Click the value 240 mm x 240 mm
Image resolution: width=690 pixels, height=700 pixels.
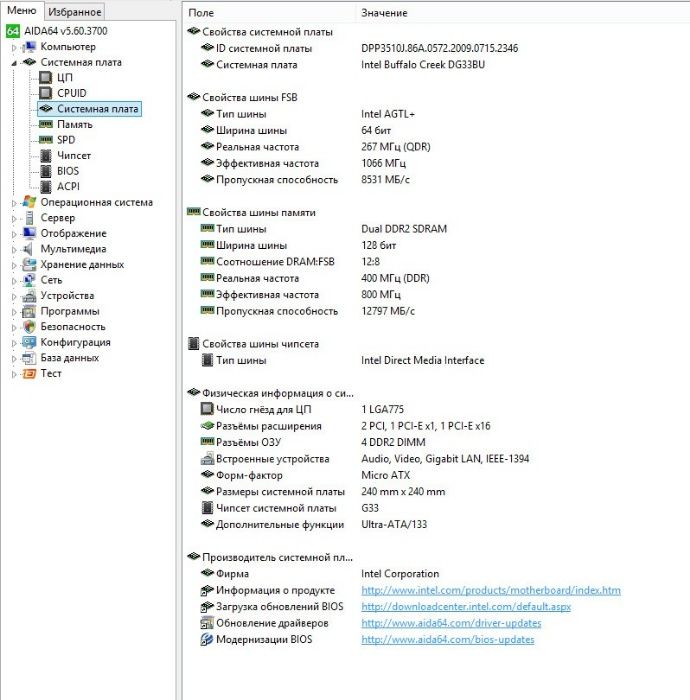point(403,492)
